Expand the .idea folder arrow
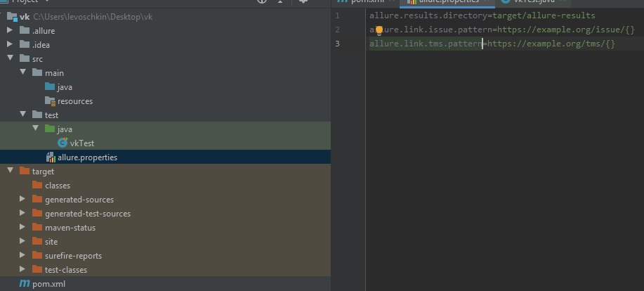This screenshot has height=291, width=644. click(10, 44)
